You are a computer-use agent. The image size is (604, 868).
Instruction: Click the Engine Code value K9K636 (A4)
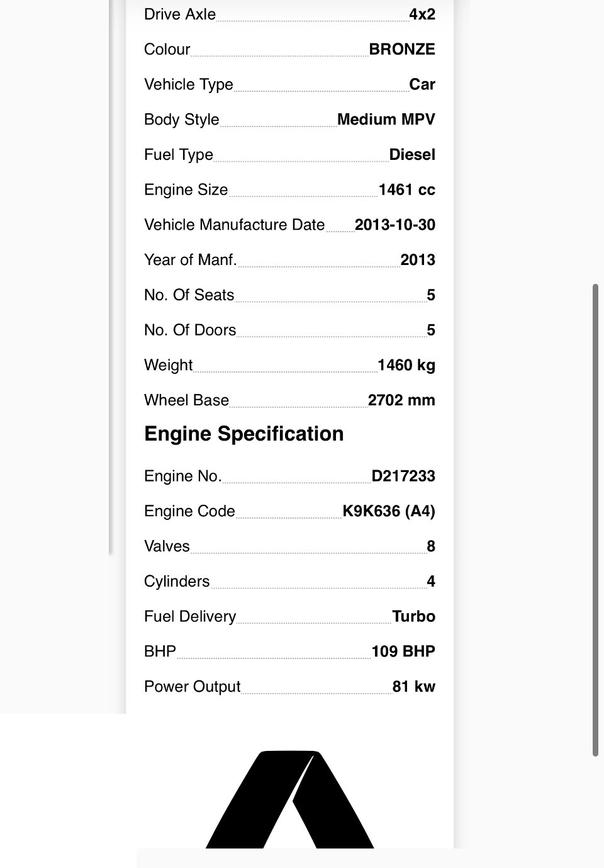point(389,511)
